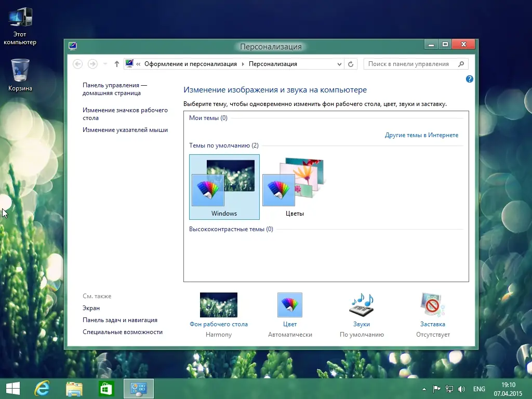The width and height of the screenshot is (532, 399).
Task: Open Изменение указателей мыши in sidebar
Action: pyautogui.click(x=125, y=130)
